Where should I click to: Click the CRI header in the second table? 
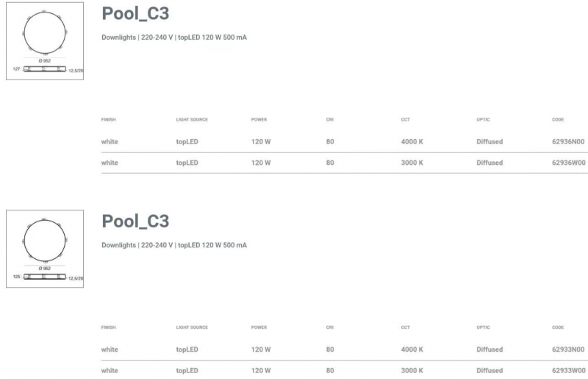pos(329,327)
